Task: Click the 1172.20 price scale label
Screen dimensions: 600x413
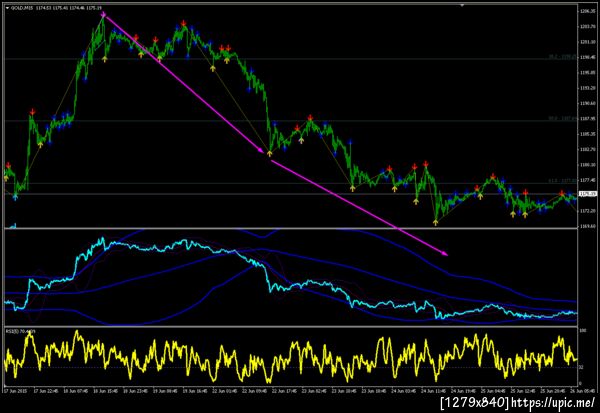Action: pyautogui.click(x=588, y=211)
